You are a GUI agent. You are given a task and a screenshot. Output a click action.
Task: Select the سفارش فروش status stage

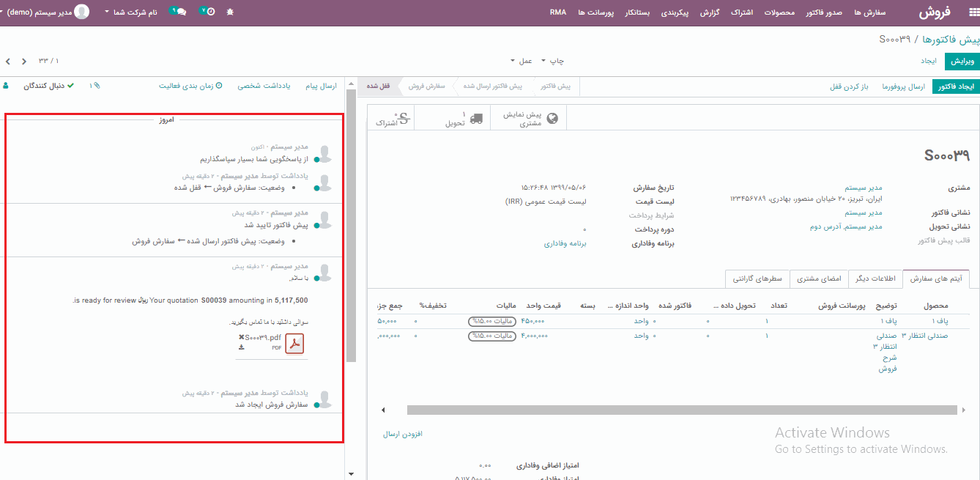pyautogui.click(x=427, y=86)
